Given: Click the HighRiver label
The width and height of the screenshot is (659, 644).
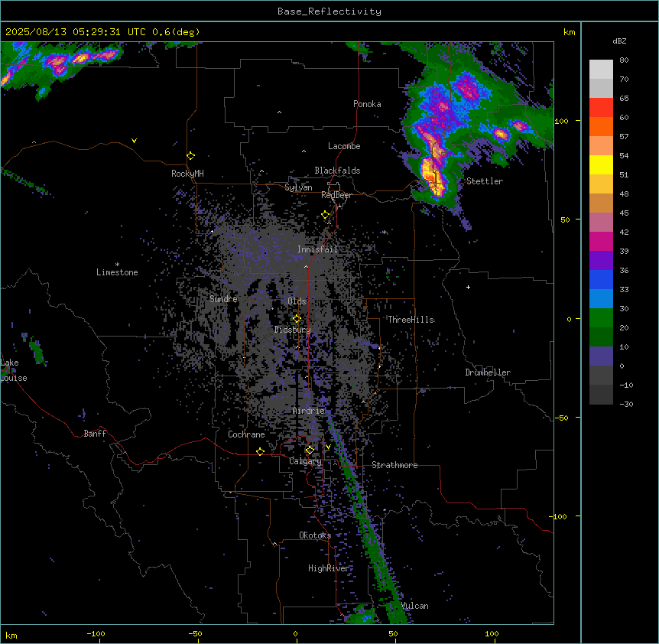Looking at the screenshot, I should click(329, 568).
